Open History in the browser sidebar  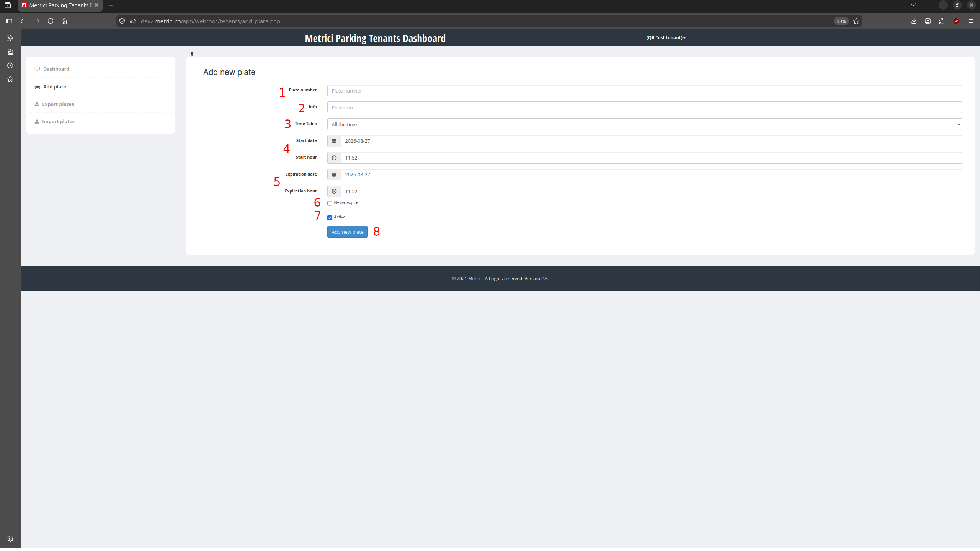pyautogui.click(x=10, y=65)
